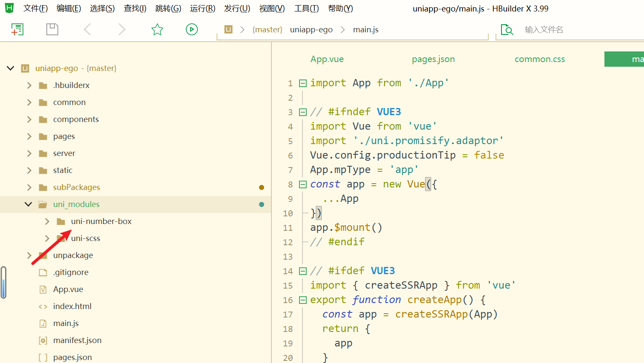
Task: Switch to the pages.json editor tab
Action: [x=433, y=59]
